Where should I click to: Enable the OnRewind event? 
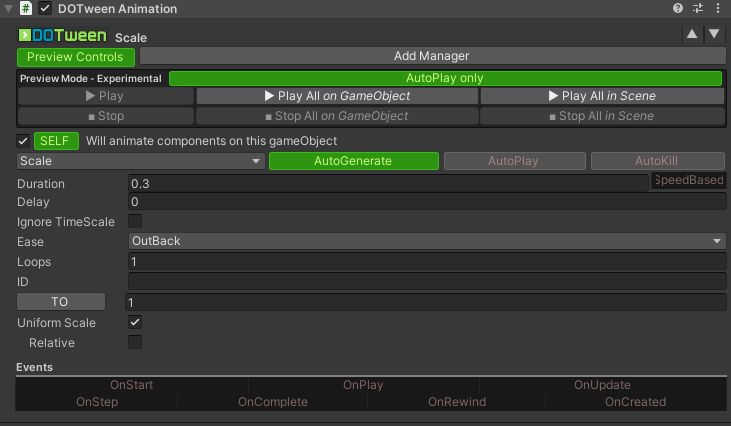point(457,402)
